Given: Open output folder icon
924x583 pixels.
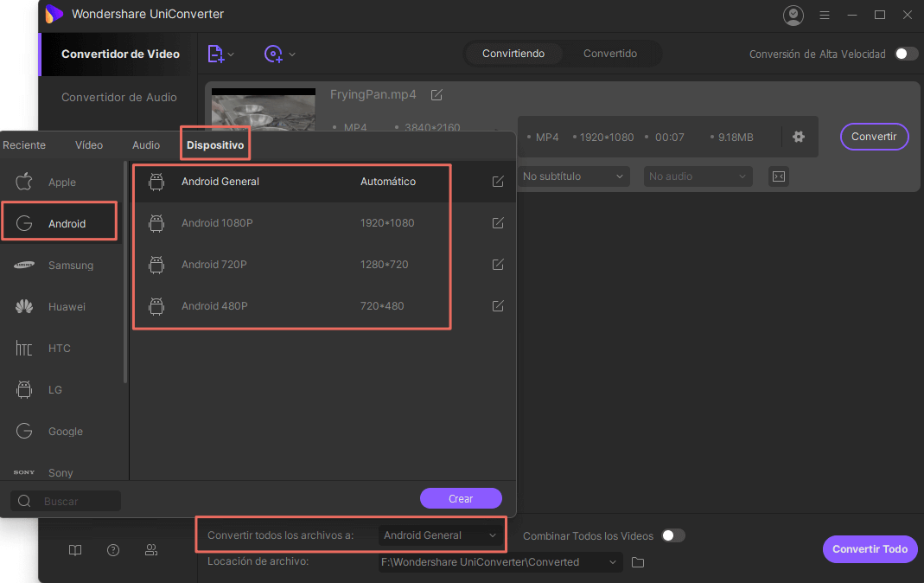Looking at the screenshot, I should [x=638, y=562].
